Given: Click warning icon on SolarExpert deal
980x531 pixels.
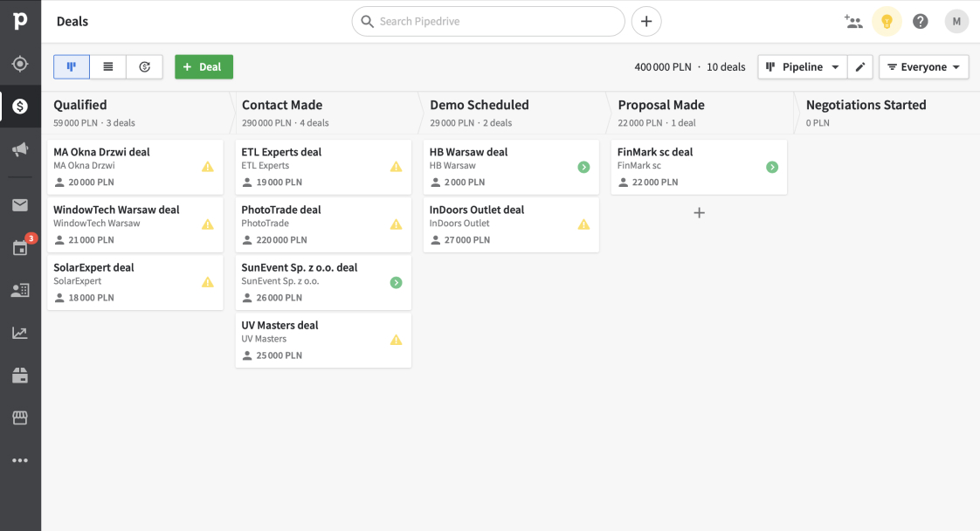Looking at the screenshot, I should [x=208, y=282].
